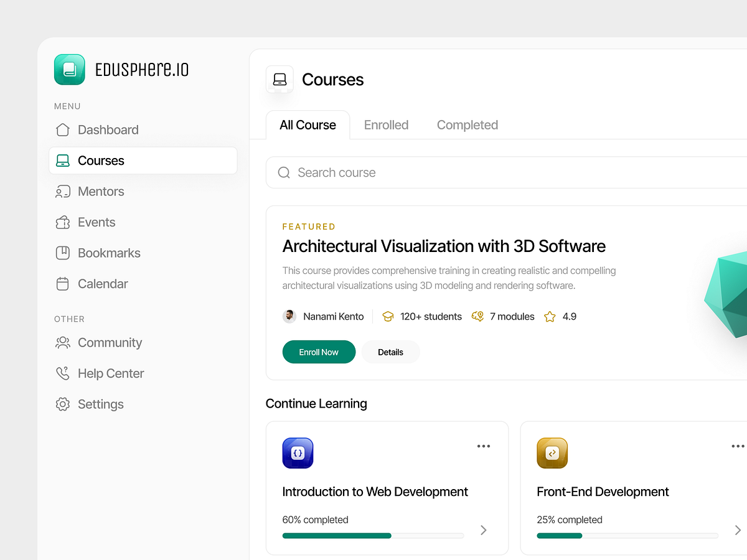This screenshot has width=747, height=560.
Task: Open Details of featured course
Action: point(390,352)
